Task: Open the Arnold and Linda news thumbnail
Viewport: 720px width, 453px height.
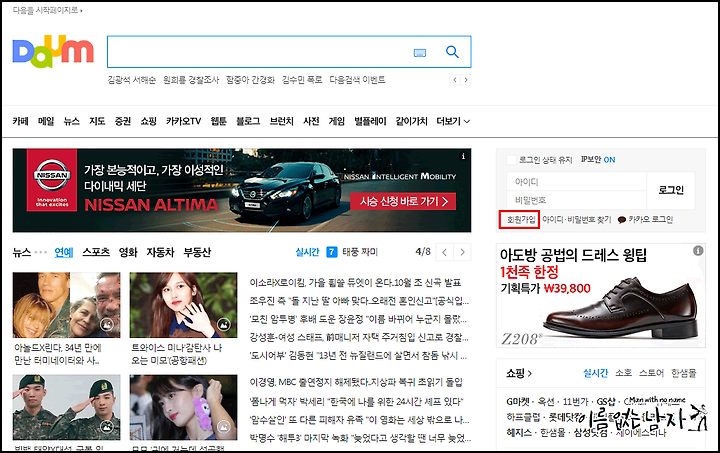Action: coord(67,305)
